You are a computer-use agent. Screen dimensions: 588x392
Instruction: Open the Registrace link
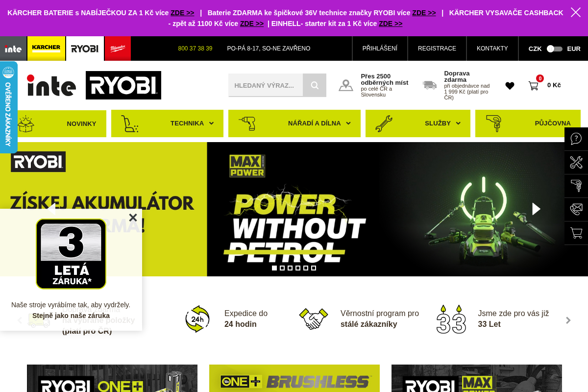(437, 49)
